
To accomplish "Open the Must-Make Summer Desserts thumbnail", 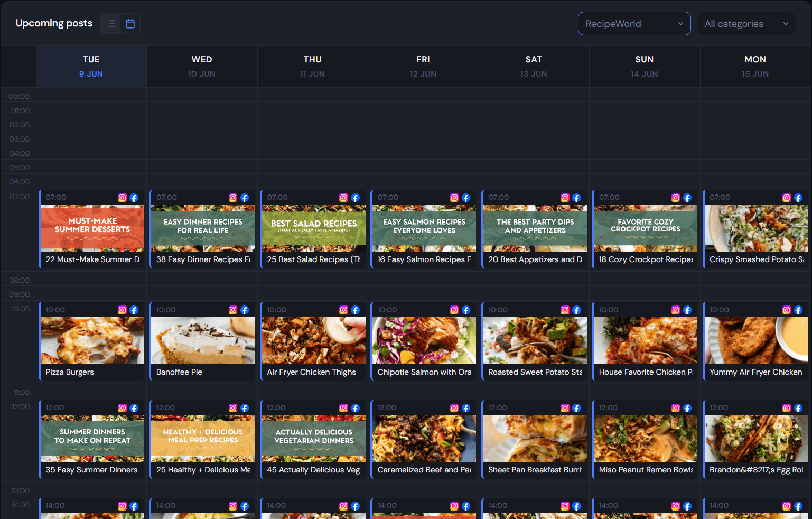I will (x=92, y=228).
